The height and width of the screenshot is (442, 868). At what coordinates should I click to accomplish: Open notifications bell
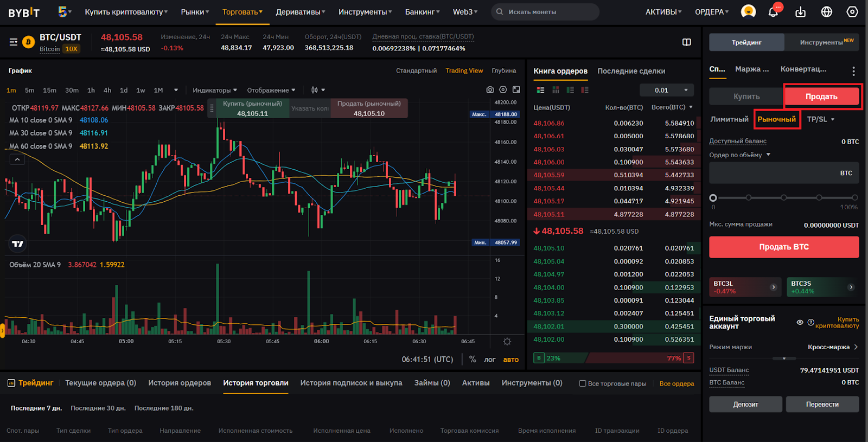click(773, 12)
